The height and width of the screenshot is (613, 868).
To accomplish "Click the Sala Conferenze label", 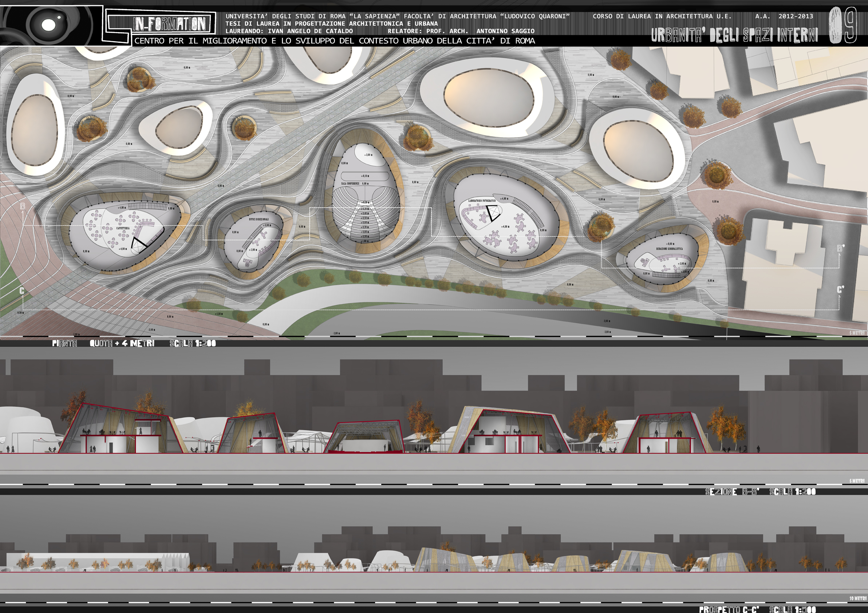I will point(350,184).
